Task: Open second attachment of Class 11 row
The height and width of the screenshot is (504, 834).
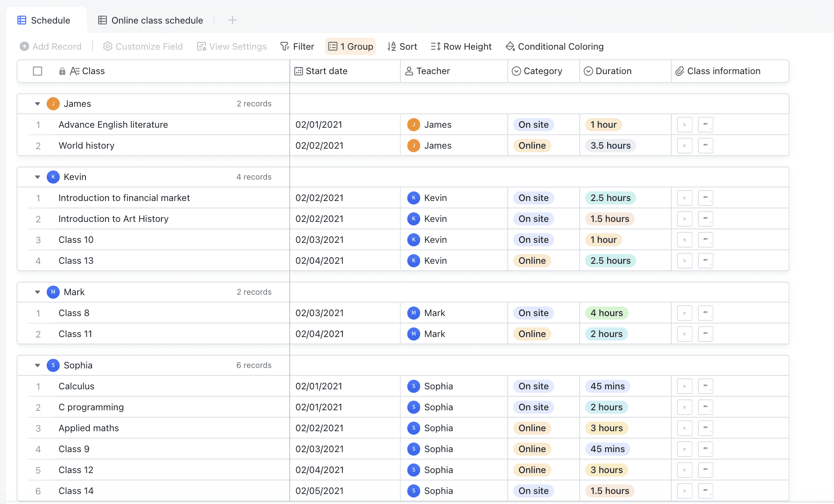Action: click(x=706, y=334)
